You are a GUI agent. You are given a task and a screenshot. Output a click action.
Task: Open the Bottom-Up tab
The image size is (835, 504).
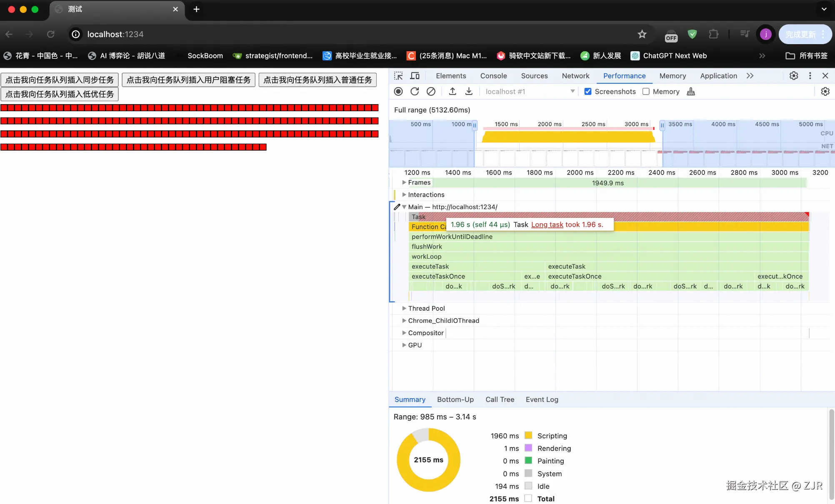tap(455, 399)
